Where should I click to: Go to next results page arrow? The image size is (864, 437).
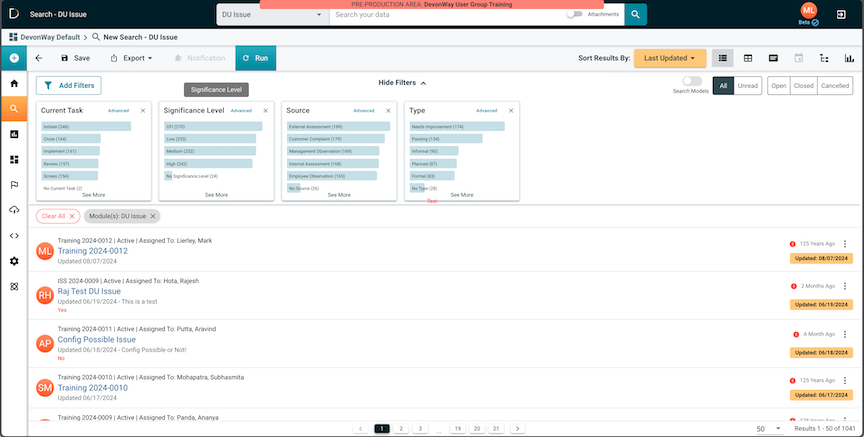[517, 429]
